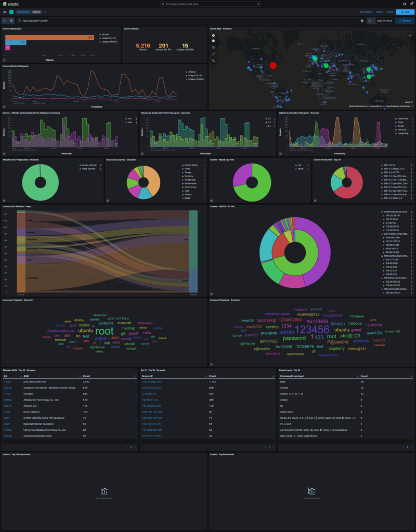Image resolution: width=416 pixels, height=532 pixels.
Task: Zoom out on the Attack Map
Action: [213, 41]
